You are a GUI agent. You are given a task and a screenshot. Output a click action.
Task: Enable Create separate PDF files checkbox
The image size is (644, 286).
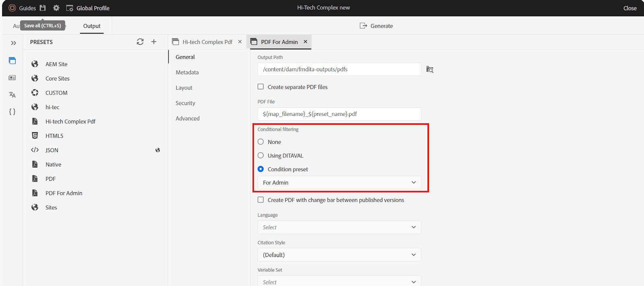click(261, 87)
